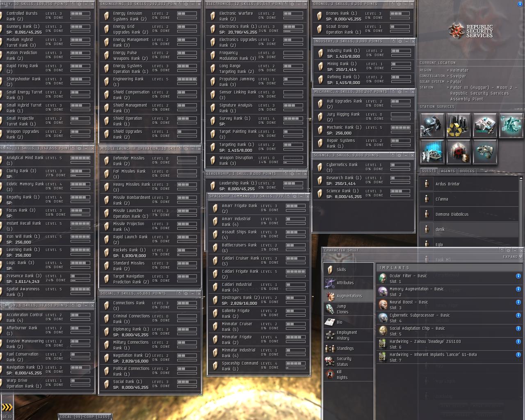This screenshot has height=420, width=525.
Task: Open the Local [99]-Corp [1215] chat tab
Action: (x=85, y=417)
